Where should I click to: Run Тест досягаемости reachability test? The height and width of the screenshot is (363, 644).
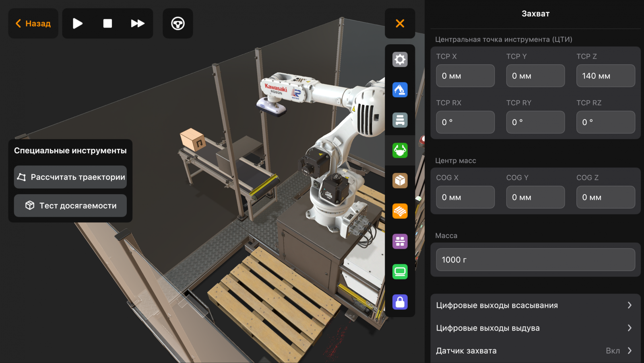tap(70, 206)
